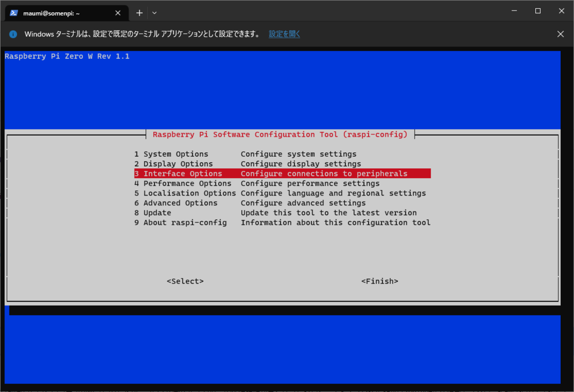The width and height of the screenshot is (574, 392).
Task: Dismiss the default terminal notification bar
Action: [x=561, y=34]
